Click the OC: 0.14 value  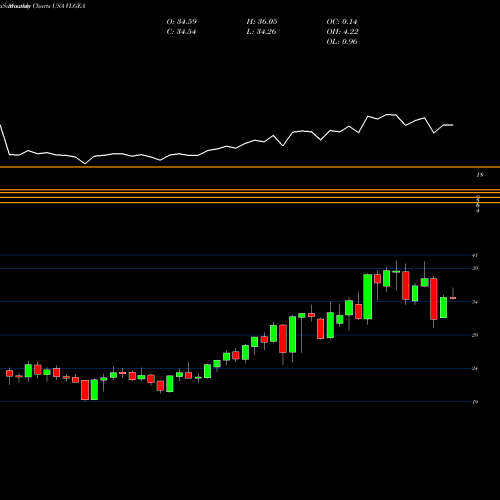[x=342, y=22]
